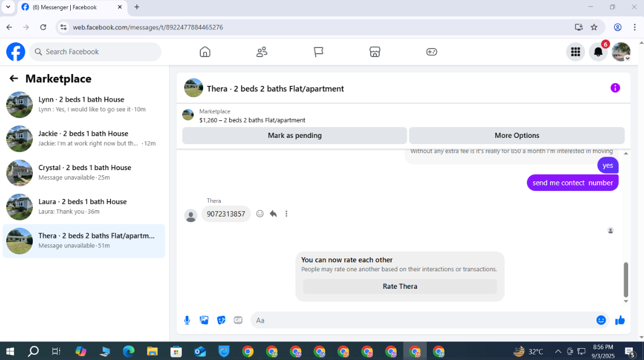This screenshot has height=360, width=644.
Task: Record a voice clip with microphone icon
Action: click(187, 320)
